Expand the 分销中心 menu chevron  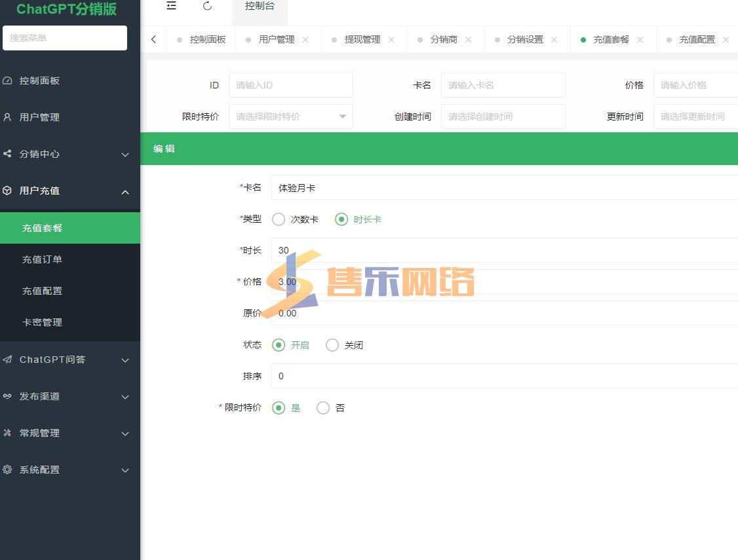(125, 155)
